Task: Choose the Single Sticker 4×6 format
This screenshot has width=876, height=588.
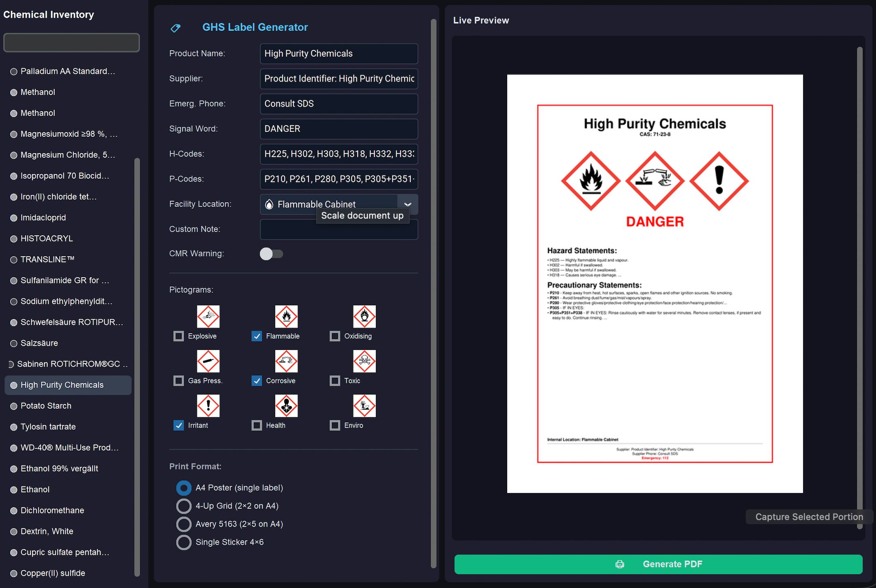Action: [184, 542]
